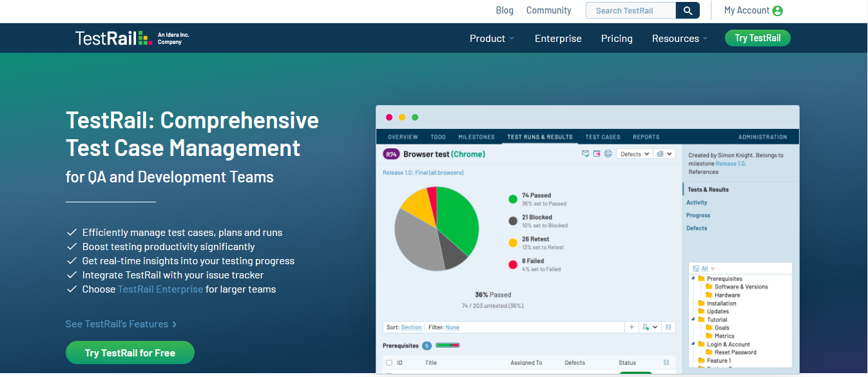Open the assign-to dropdown in Sort/Filter bar

pos(650,327)
